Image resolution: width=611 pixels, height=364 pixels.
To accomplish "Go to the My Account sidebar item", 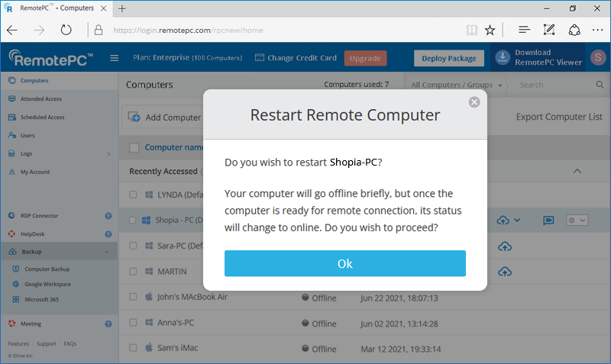I will (x=35, y=172).
